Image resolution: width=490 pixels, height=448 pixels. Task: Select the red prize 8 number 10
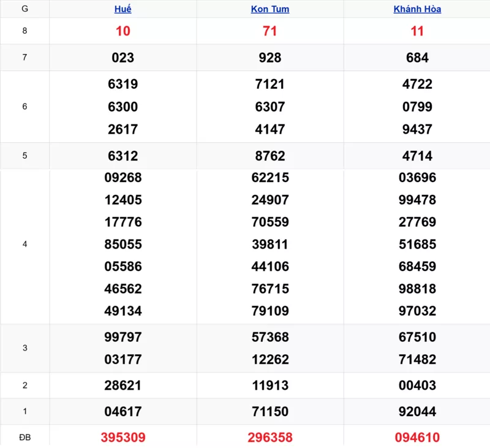coord(123,31)
